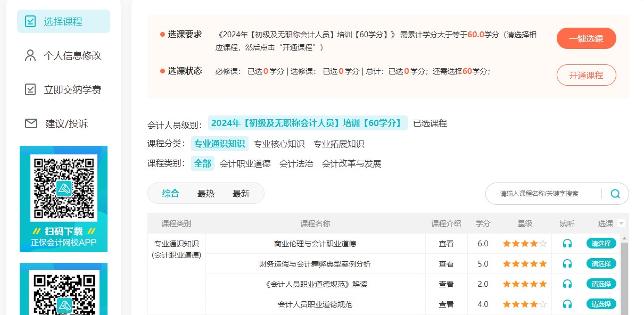The height and width of the screenshot is (315, 644).
Task: Switch to 专业核心知识 category
Action: 279,144
